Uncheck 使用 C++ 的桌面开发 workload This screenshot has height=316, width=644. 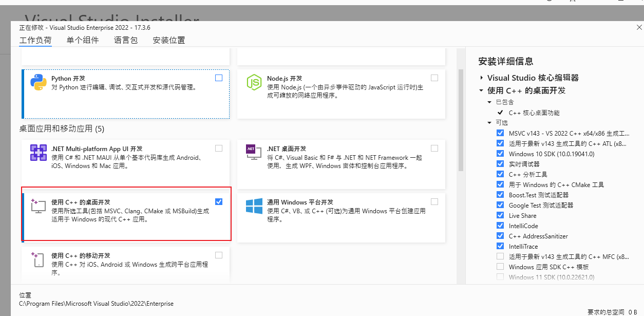(x=219, y=201)
